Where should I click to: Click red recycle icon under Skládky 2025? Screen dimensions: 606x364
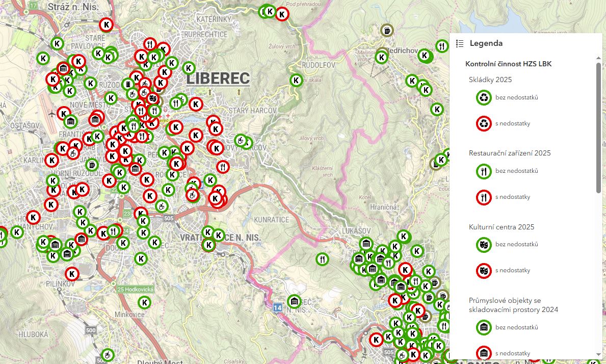[484, 123]
